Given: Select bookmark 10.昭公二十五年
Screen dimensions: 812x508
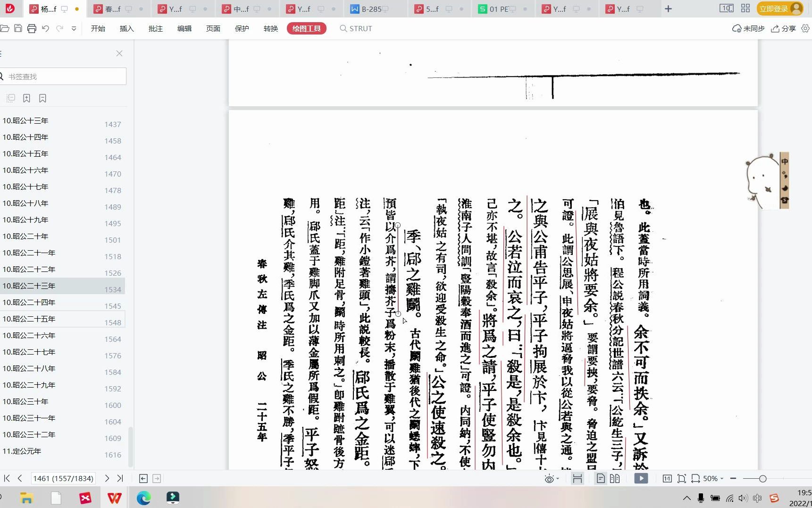Looking at the screenshot, I should click(x=62, y=319).
